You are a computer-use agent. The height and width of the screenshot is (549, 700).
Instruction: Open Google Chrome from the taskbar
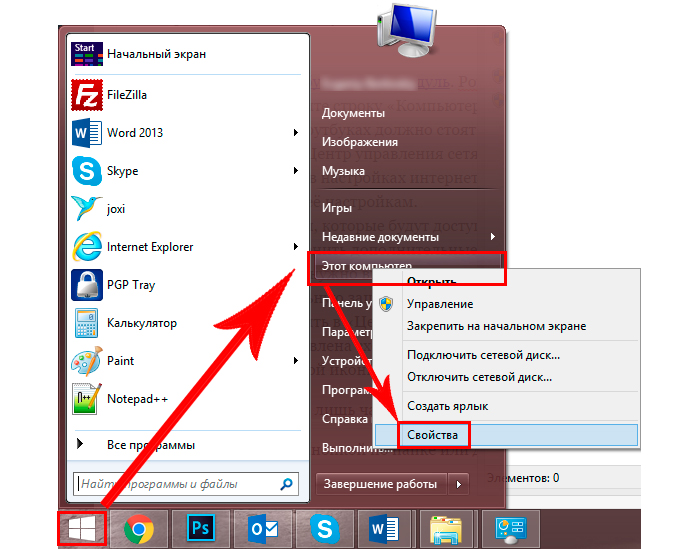(x=139, y=529)
